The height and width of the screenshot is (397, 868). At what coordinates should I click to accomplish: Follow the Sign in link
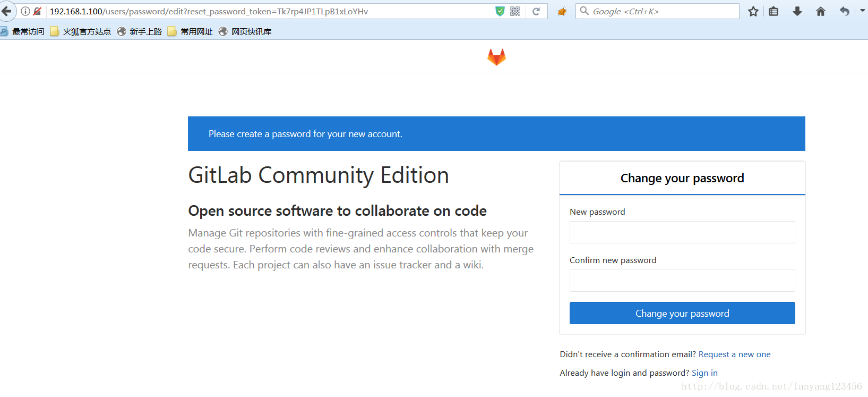[x=704, y=373]
